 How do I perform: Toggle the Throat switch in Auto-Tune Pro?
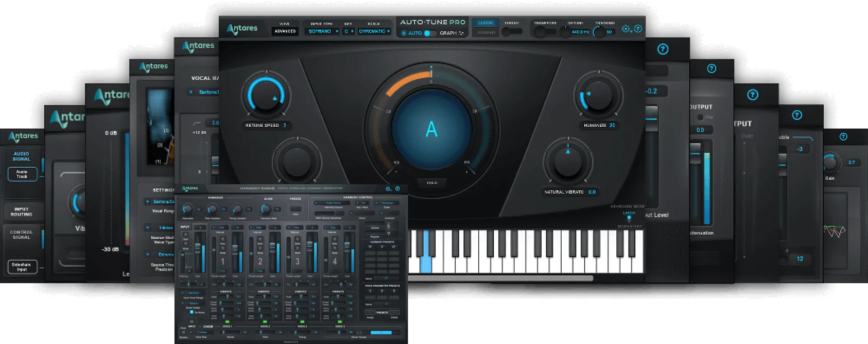click(x=511, y=32)
